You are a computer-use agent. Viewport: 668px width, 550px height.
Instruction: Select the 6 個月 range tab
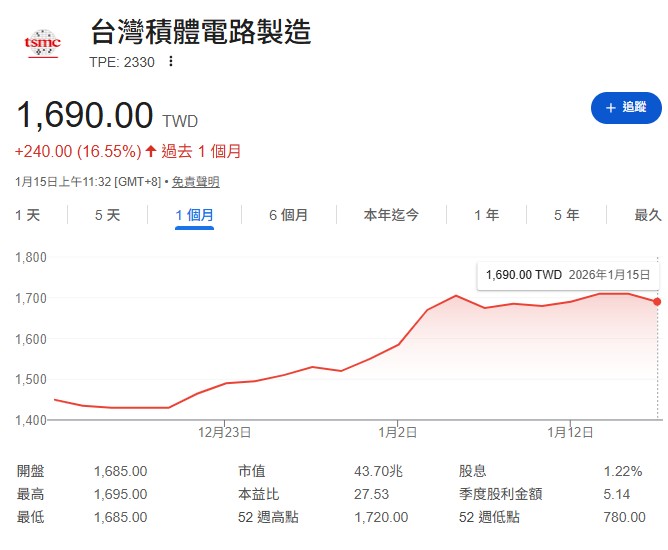coord(288,215)
